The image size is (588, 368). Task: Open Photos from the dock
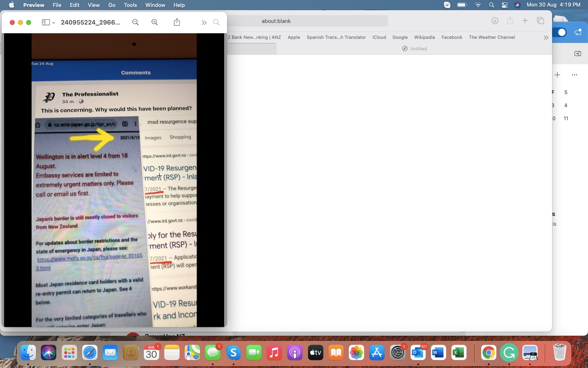pyautogui.click(x=356, y=352)
